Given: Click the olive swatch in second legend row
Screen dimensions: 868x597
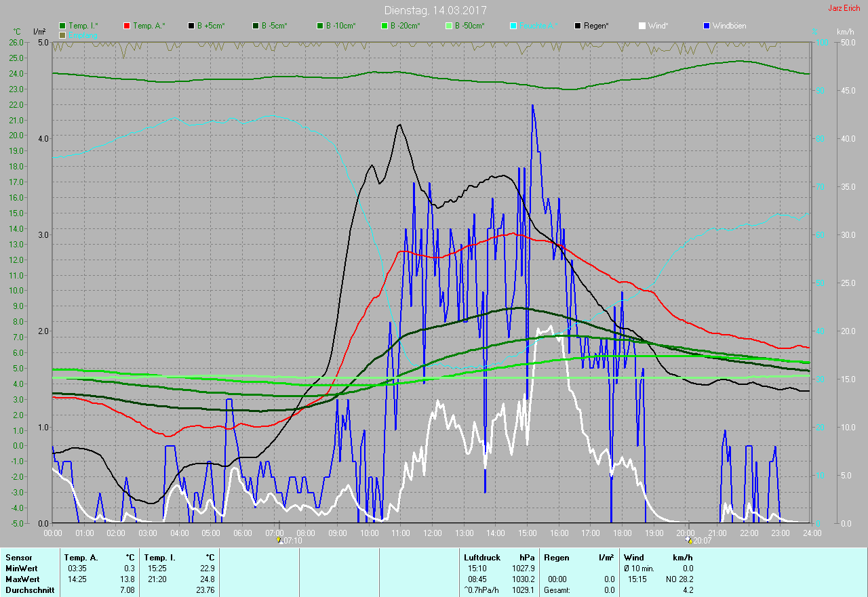Looking at the screenshot, I should [63, 35].
